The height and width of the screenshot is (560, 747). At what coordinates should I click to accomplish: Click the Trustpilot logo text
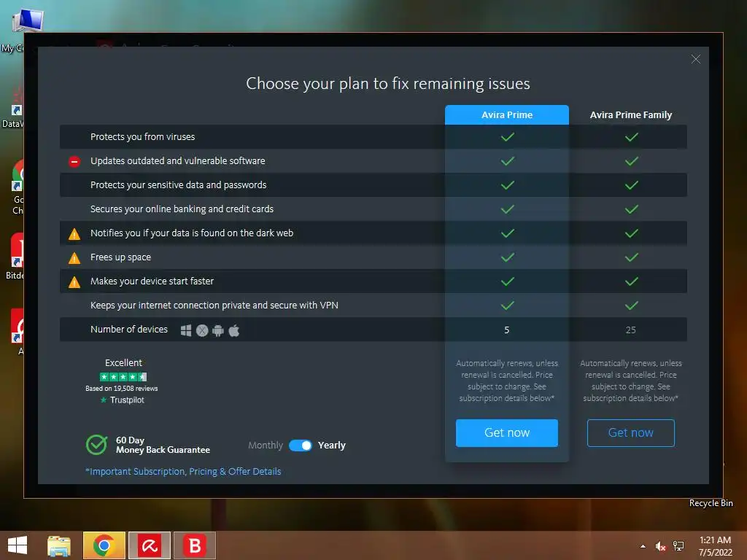(x=122, y=400)
